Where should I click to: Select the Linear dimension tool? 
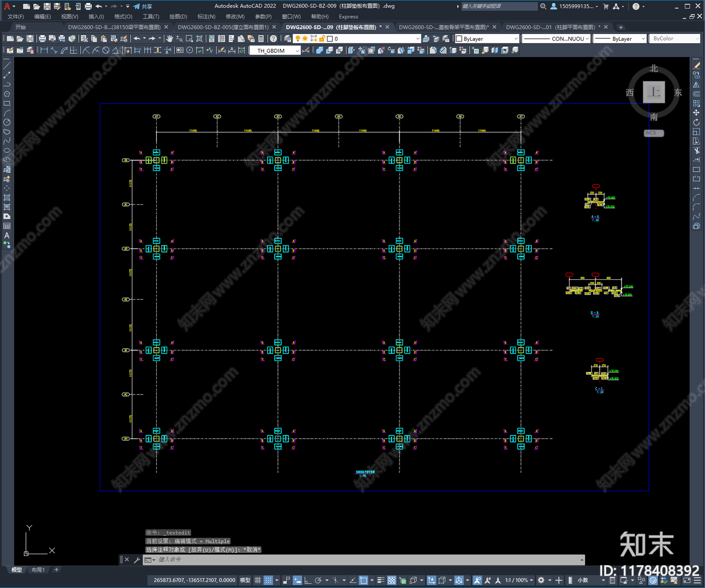(x=44, y=50)
